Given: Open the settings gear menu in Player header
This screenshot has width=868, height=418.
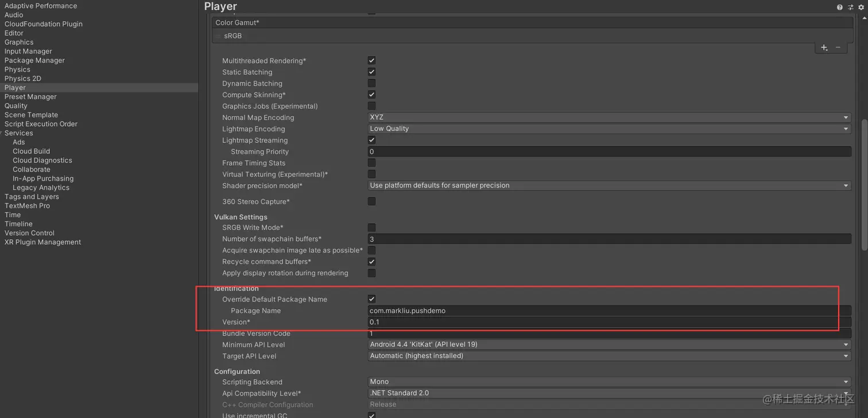Looking at the screenshot, I should tap(861, 7).
